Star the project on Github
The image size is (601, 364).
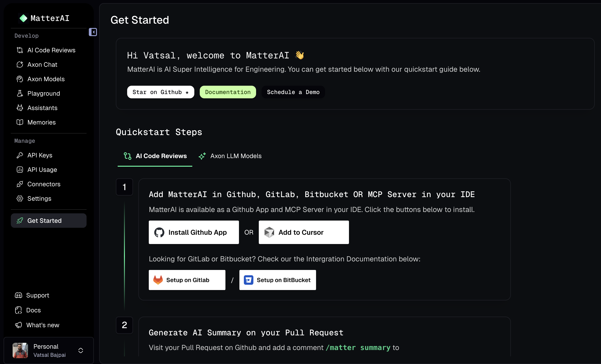coord(160,92)
